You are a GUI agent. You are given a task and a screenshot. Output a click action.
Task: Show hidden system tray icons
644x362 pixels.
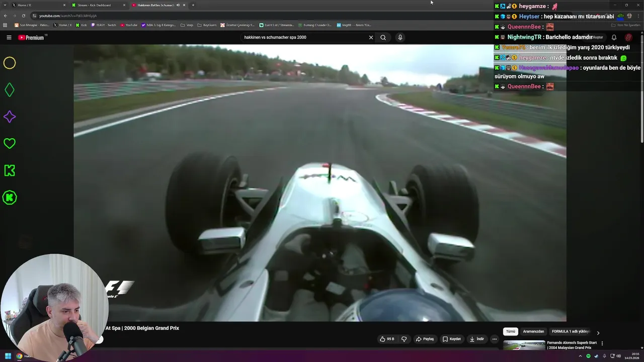pos(580,356)
